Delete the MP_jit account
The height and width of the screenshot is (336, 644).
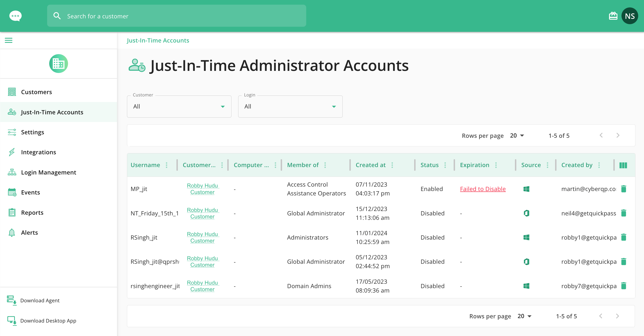coord(624,189)
